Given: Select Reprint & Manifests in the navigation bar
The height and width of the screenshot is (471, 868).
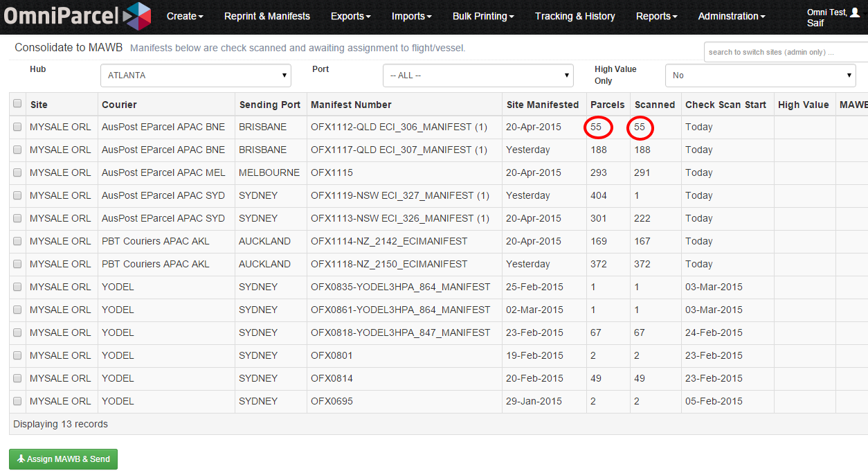Looking at the screenshot, I should [x=267, y=16].
